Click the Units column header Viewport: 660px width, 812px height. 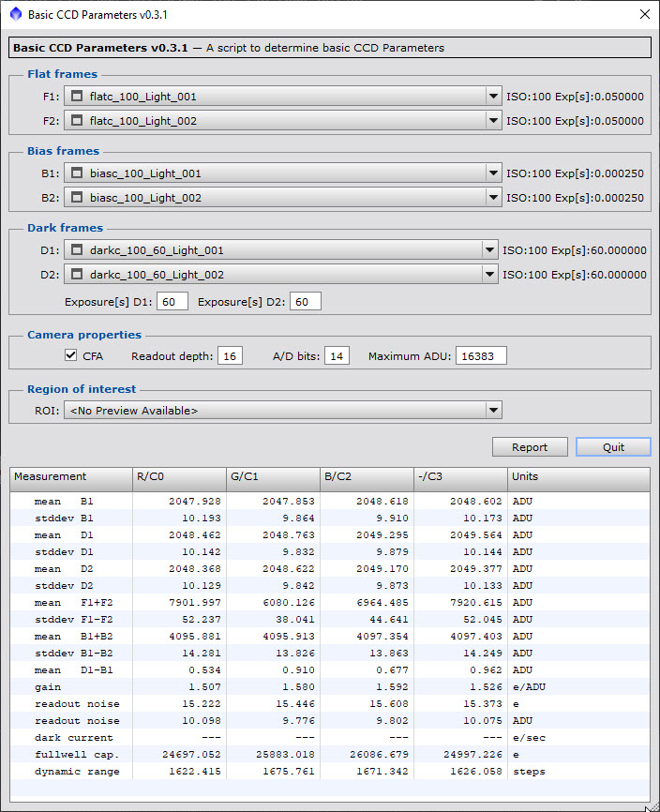[x=578, y=479]
